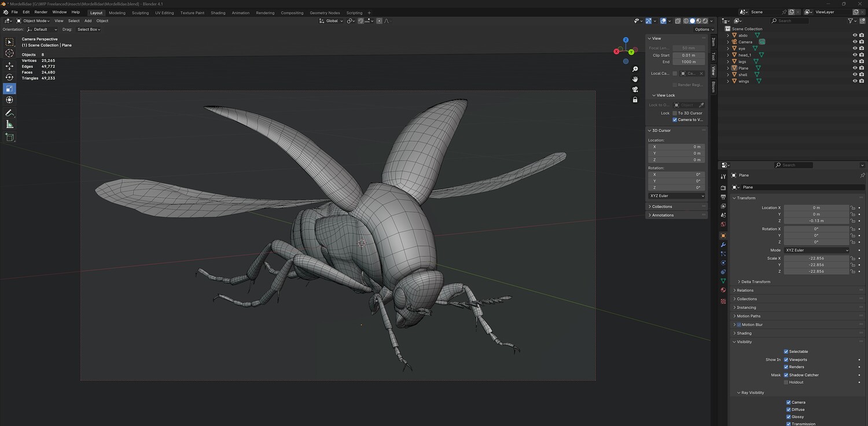Activate the Rotate tool
This screenshot has height=426, width=868.
click(x=9, y=77)
